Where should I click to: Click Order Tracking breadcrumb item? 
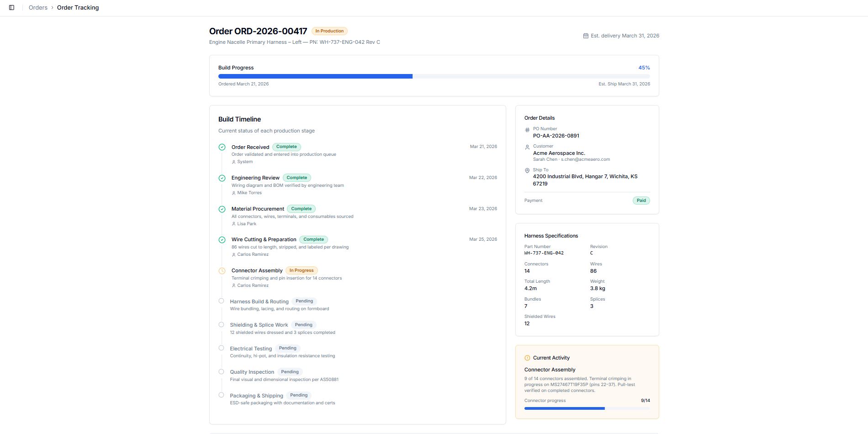(x=78, y=8)
